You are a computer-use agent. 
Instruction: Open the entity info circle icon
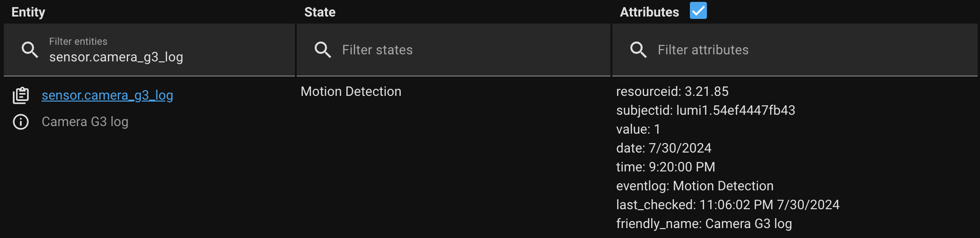tap(21, 122)
